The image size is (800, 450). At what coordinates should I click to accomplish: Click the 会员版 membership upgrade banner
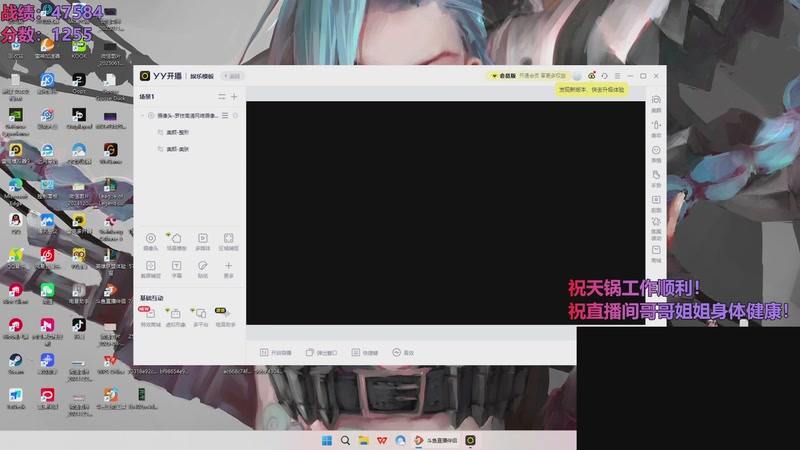click(528, 76)
